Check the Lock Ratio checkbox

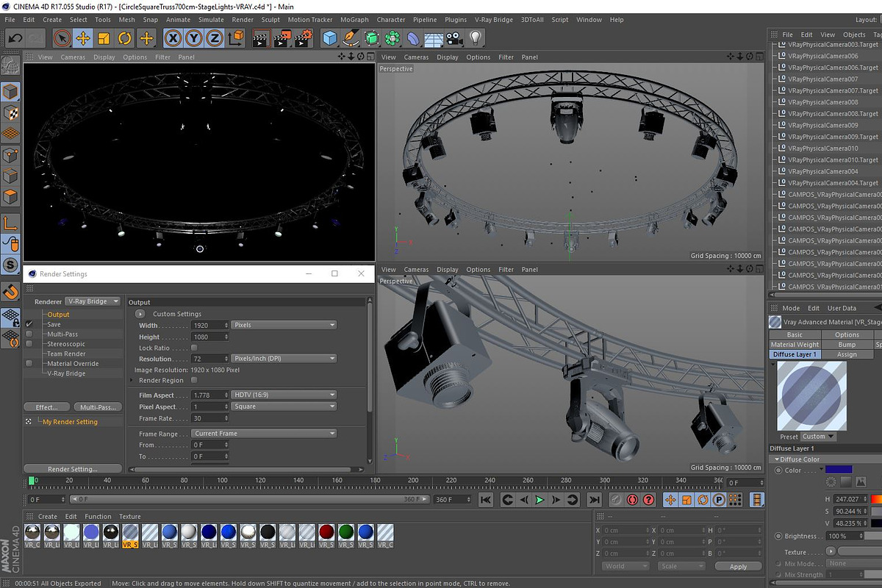(194, 348)
